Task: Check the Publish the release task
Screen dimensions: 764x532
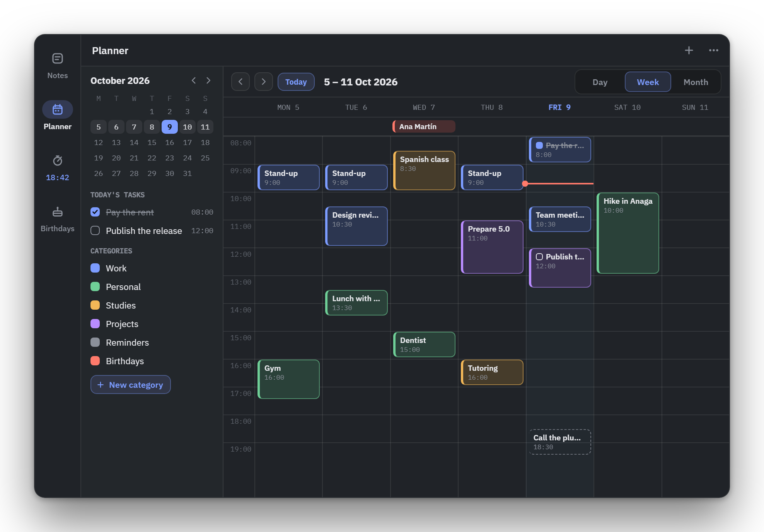Action: point(95,230)
